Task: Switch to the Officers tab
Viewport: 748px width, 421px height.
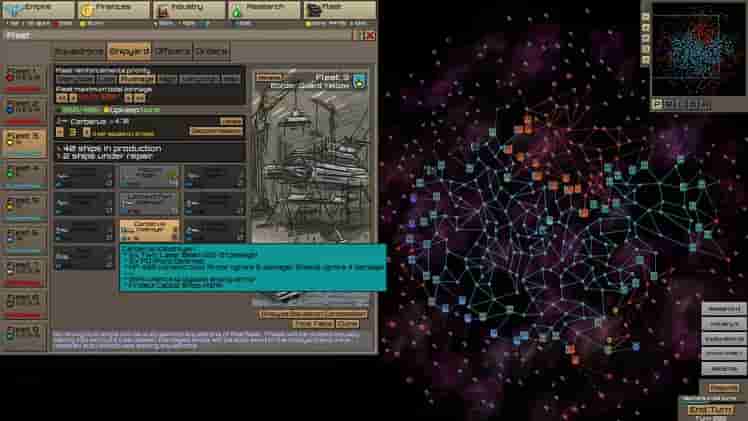Action: (173, 50)
